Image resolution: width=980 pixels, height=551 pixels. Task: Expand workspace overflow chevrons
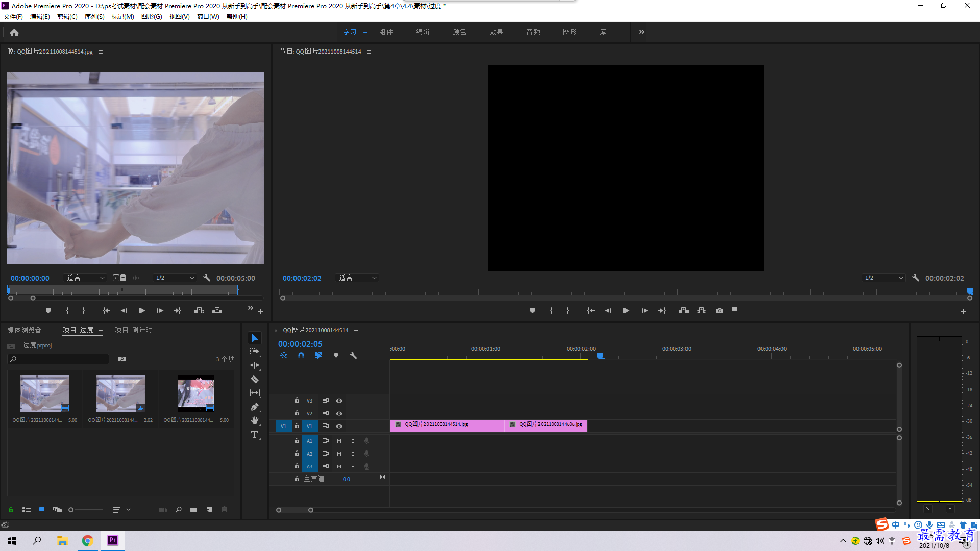642,32
